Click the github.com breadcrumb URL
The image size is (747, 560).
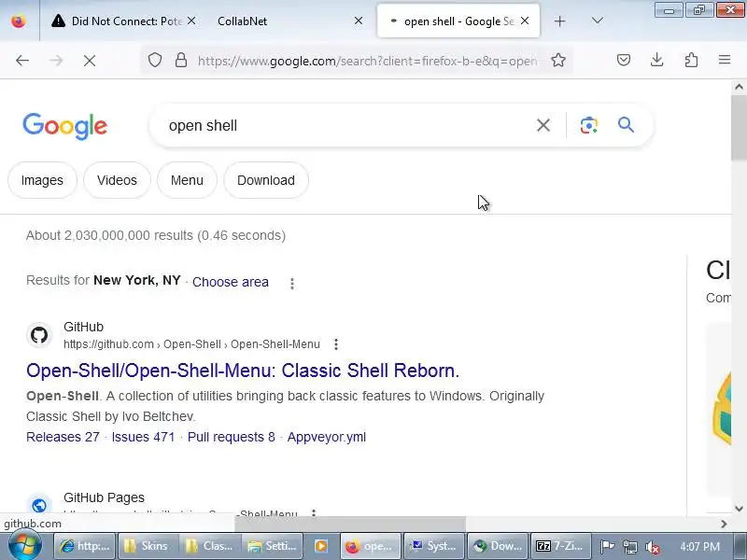pyautogui.click(x=191, y=344)
